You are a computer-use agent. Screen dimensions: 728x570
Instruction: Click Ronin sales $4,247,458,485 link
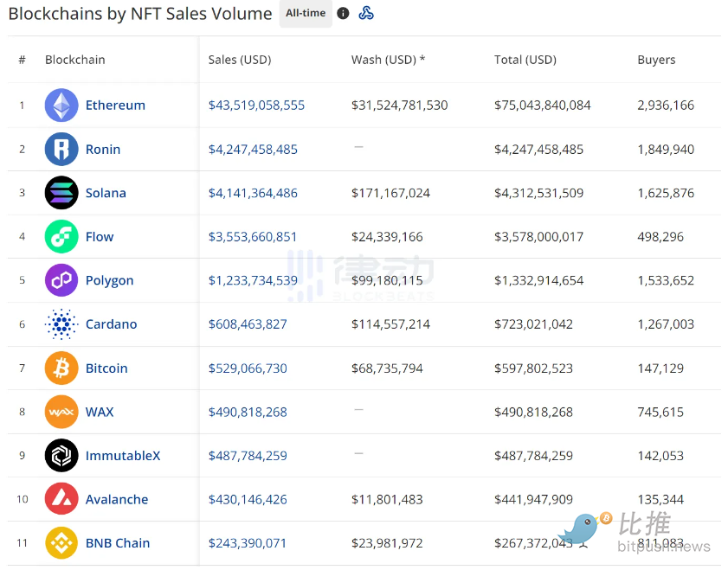[253, 150]
